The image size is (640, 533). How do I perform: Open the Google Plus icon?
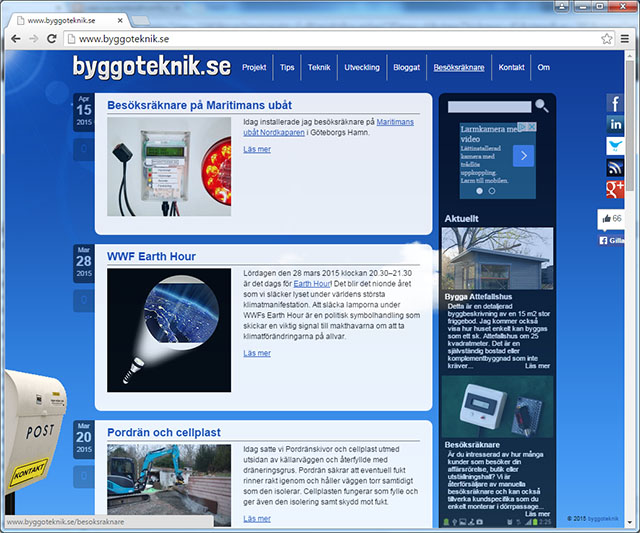[615, 189]
